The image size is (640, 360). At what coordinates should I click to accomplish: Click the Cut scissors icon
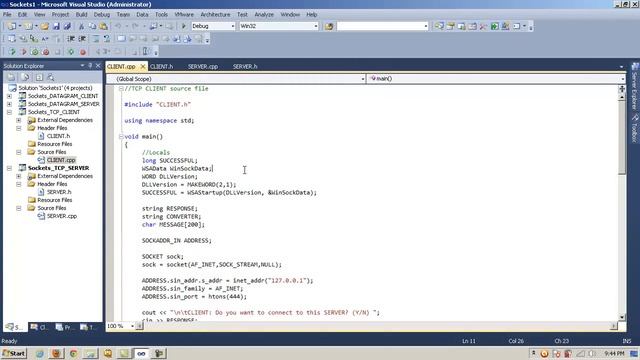click(x=81, y=26)
